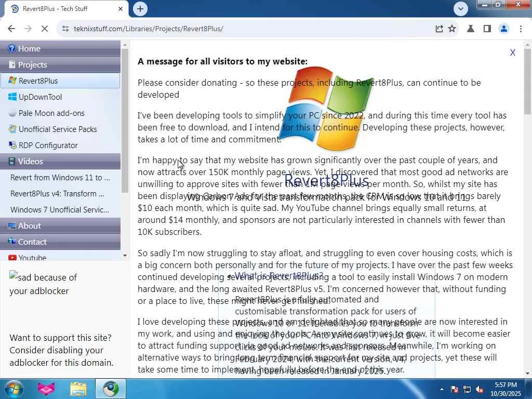The width and height of the screenshot is (532, 399).
Task: Click the Contact icon
Action: tap(12, 242)
